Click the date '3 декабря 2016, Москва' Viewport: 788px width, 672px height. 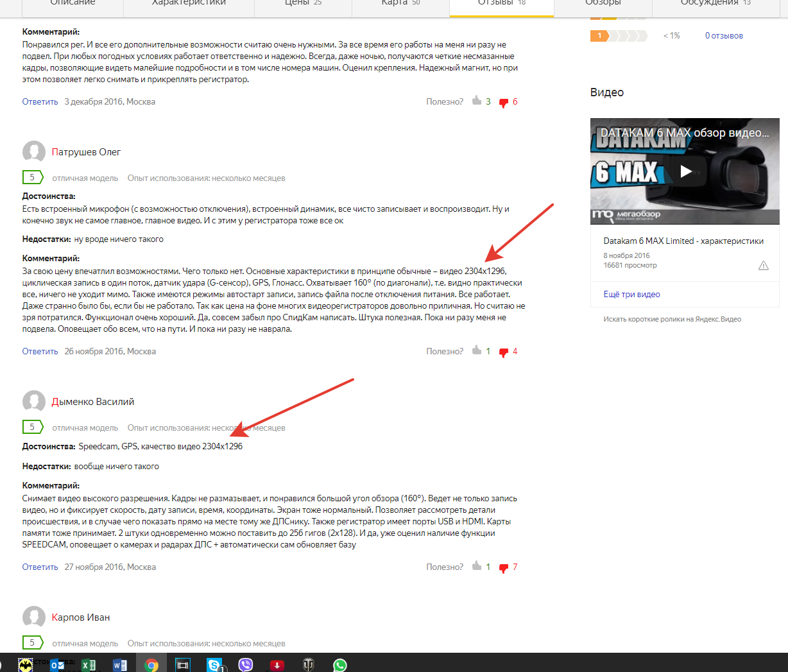(x=110, y=101)
